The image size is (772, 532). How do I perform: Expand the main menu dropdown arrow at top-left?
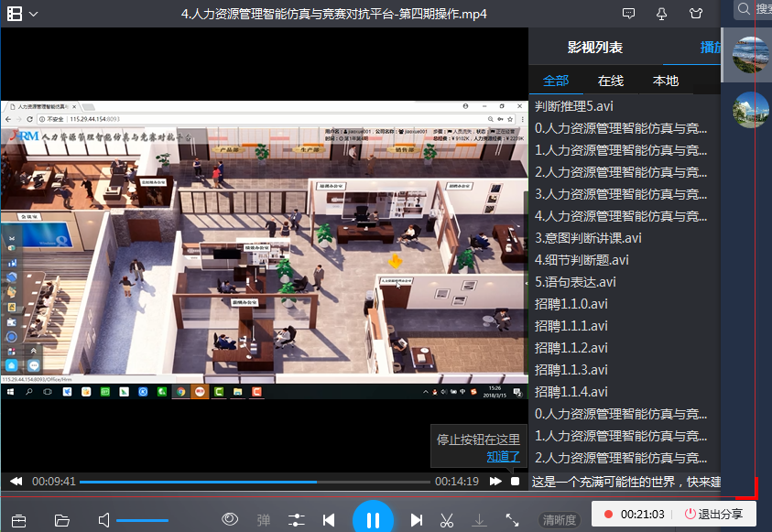click(33, 14)
